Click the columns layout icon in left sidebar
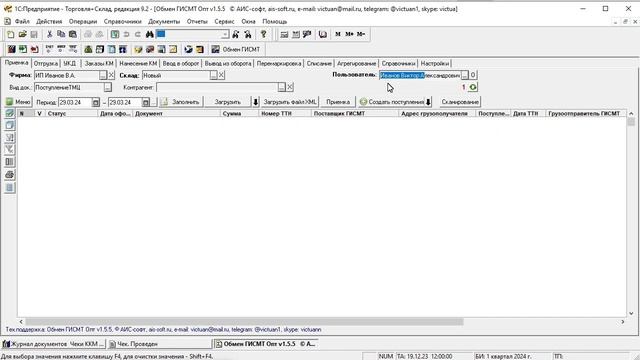This screenshot has width=640, height=360. pos(10,162)
